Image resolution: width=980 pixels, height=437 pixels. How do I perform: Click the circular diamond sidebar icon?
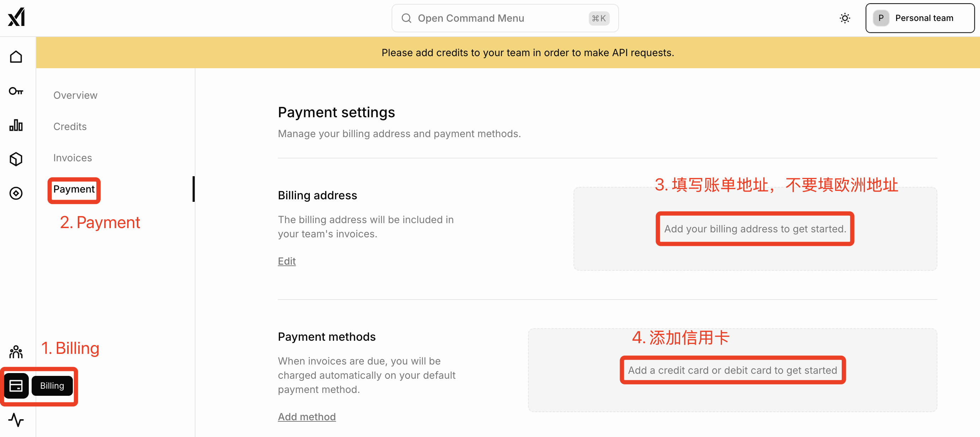tap(16, 193)
